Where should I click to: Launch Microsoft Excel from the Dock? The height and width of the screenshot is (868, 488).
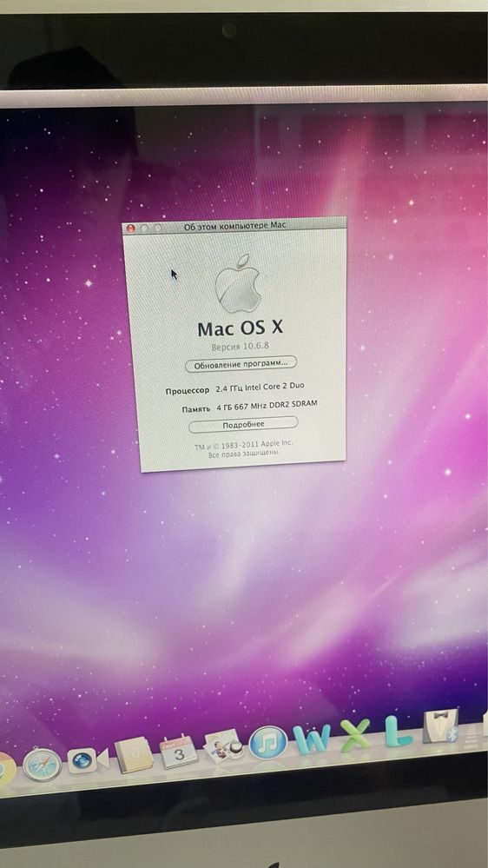click(355, 734)
